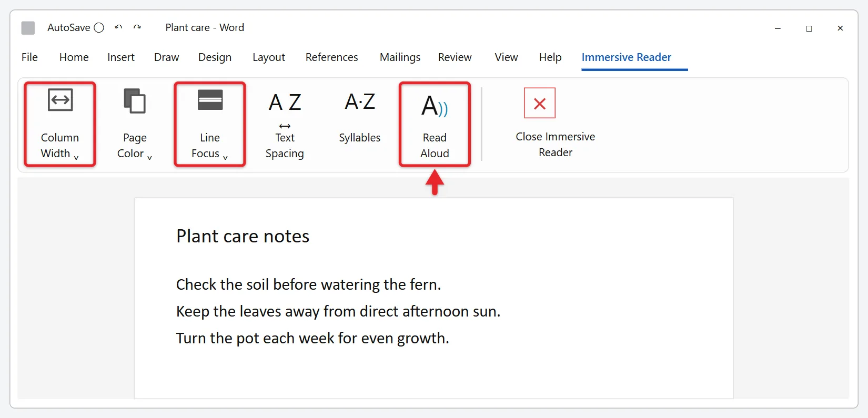868x418 pixels.
Task: Click the line 'Check the soil before watering the fern.'
Action: (x=308, y=284)
